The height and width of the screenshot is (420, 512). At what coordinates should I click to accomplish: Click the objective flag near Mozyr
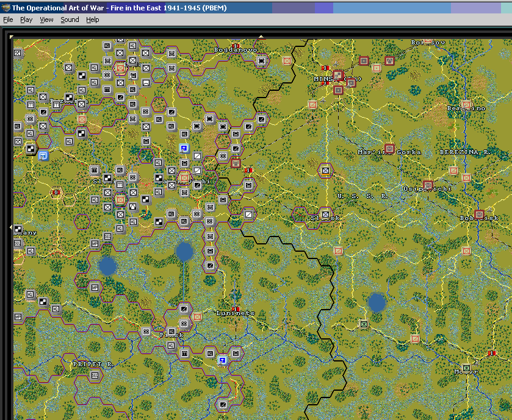pyautogui.click(x=492, y=354)
